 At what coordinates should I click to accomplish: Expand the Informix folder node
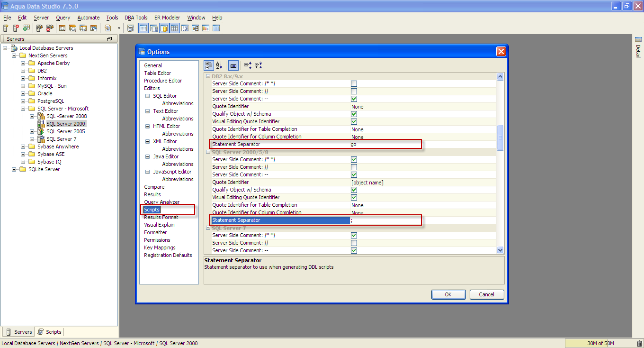(23, 78)
